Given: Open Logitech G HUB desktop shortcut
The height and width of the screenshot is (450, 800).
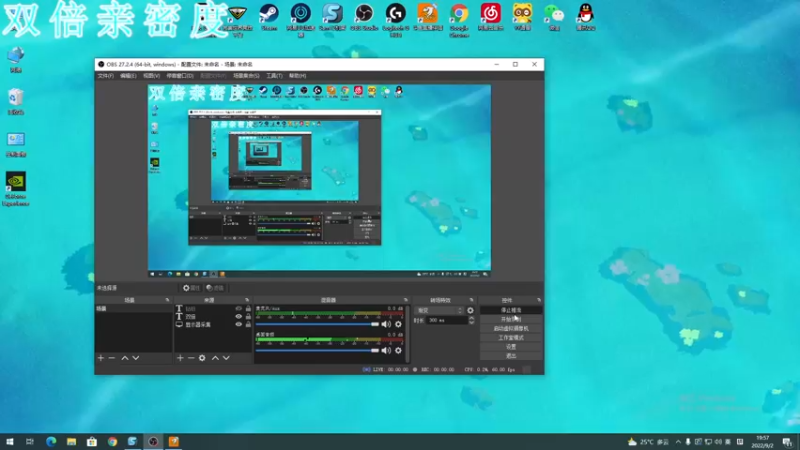Looking at the screenshot, I should pos(395,20).
